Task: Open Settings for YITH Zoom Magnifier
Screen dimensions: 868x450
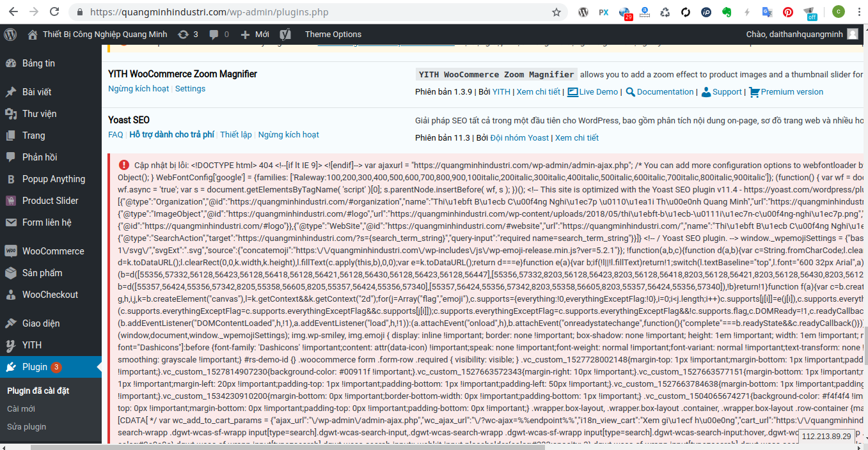Action: 190,89
